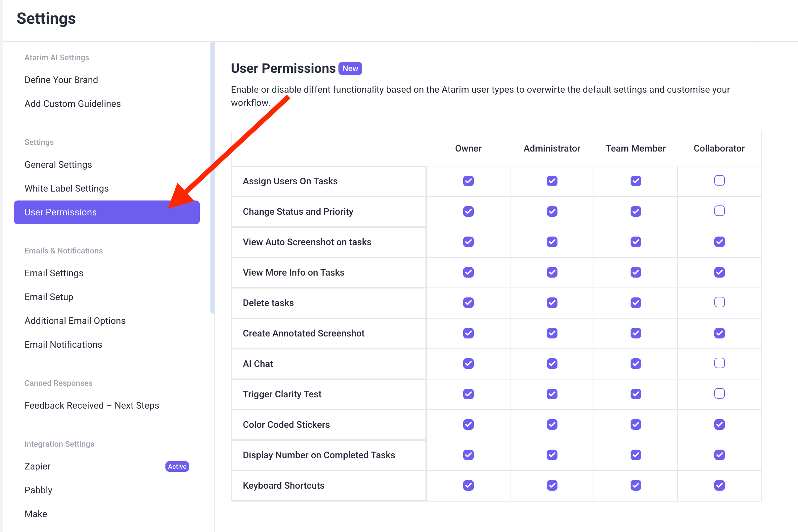798x532 pixels.
Task: Click the User Permissions sidebar item
Action: coord(61,212)
